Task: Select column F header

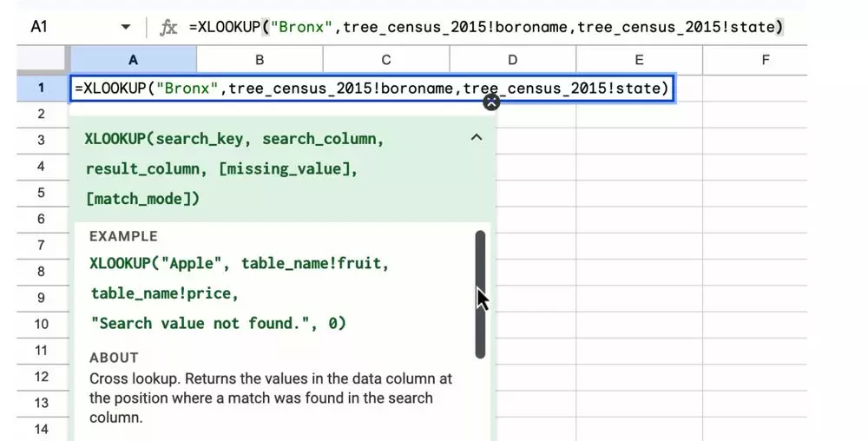Action: [765, 60]
